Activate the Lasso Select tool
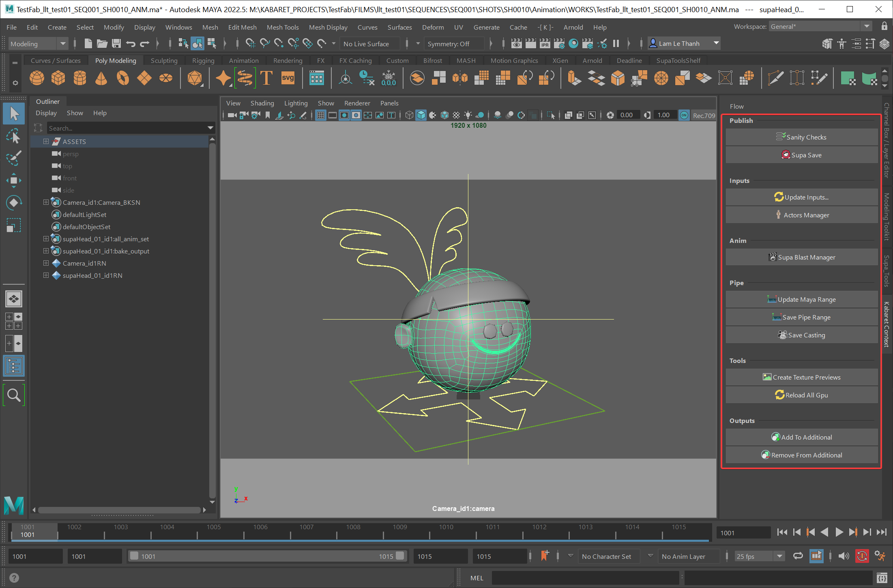Viewport: 893px width, 588px height. tap(14, 136)
